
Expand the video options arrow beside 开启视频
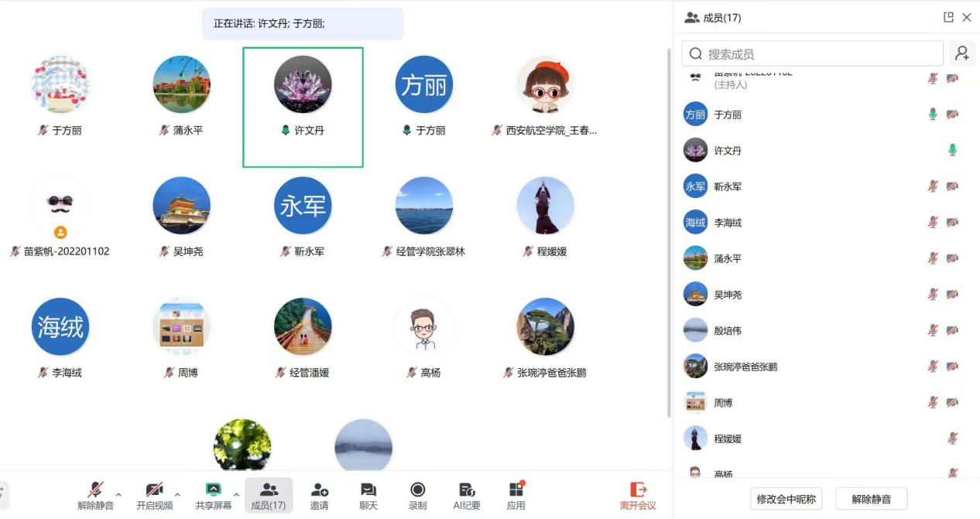click(x=177, y=494)
